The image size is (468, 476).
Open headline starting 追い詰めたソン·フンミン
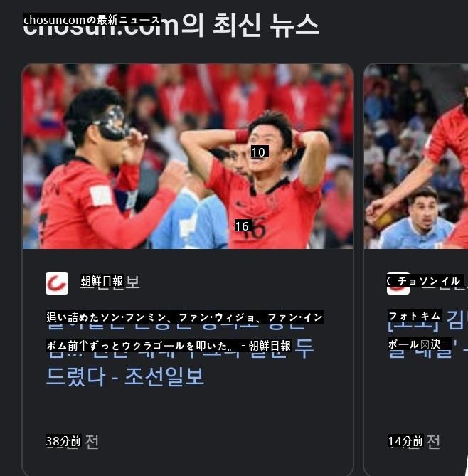(x=185, y=317)
